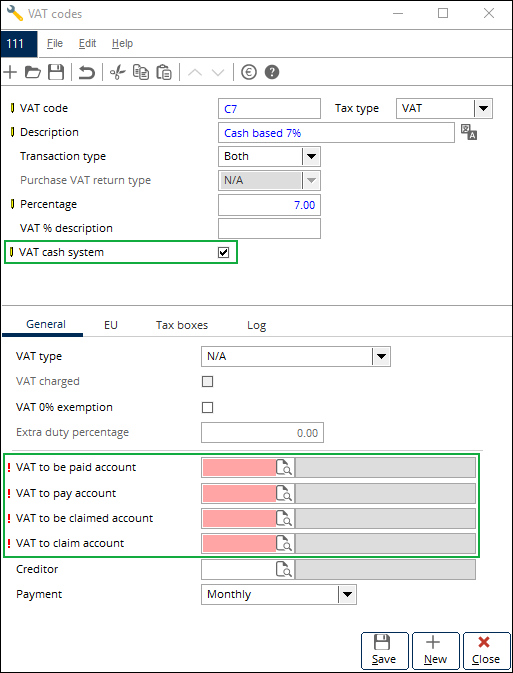Click the scissors cut icon
This screenshot has width=513, height=673.
coord(117,72)
